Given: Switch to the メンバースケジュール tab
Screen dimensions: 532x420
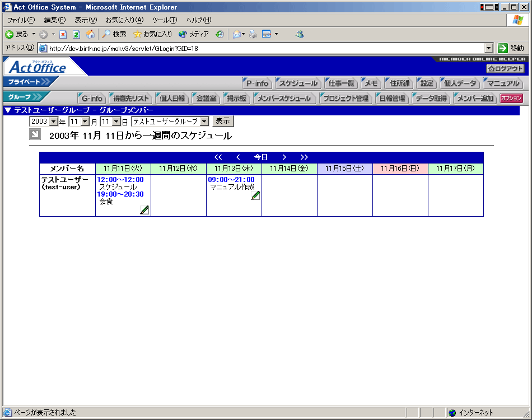Looking at the screenshot, I should pyautogui.click(x=284, y=99).
